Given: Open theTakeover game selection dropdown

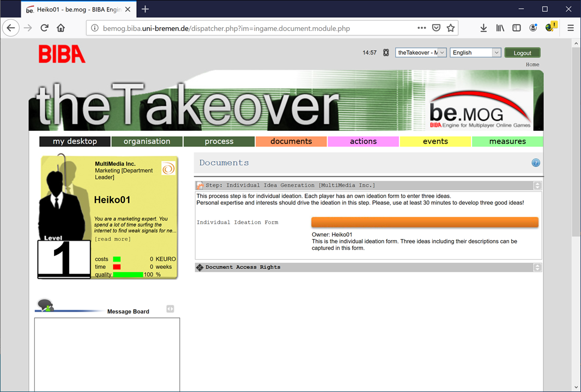Looking at the screenshot, I should tap(421, 53).
